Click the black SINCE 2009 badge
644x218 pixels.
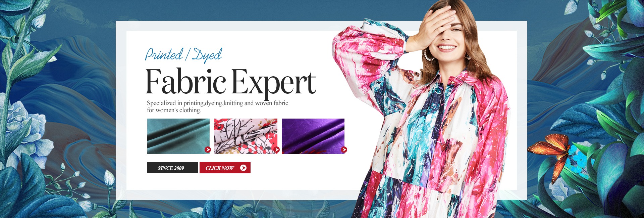[x=172, y=168]
